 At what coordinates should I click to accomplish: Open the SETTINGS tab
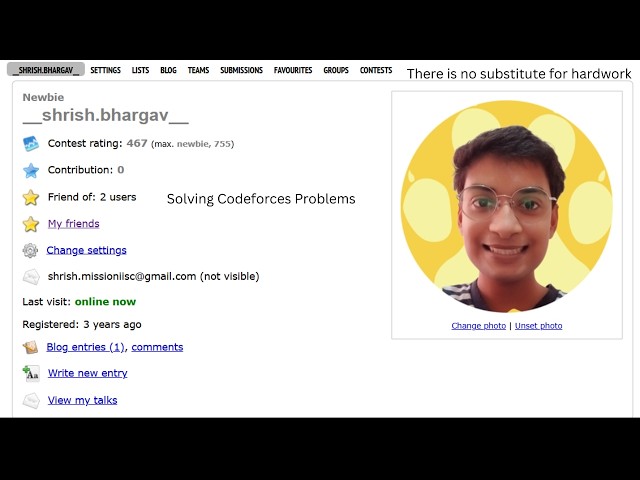click(x=105, y=70)
